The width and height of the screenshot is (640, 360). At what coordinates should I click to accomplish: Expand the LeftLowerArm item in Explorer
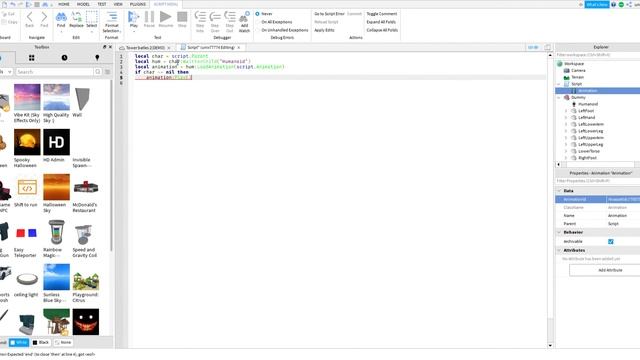[566, 124]
